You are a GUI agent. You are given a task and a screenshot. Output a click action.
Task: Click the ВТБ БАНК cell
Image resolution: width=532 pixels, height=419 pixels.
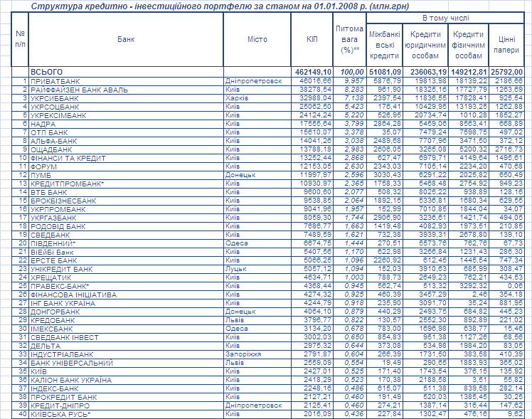pos(126,192)
